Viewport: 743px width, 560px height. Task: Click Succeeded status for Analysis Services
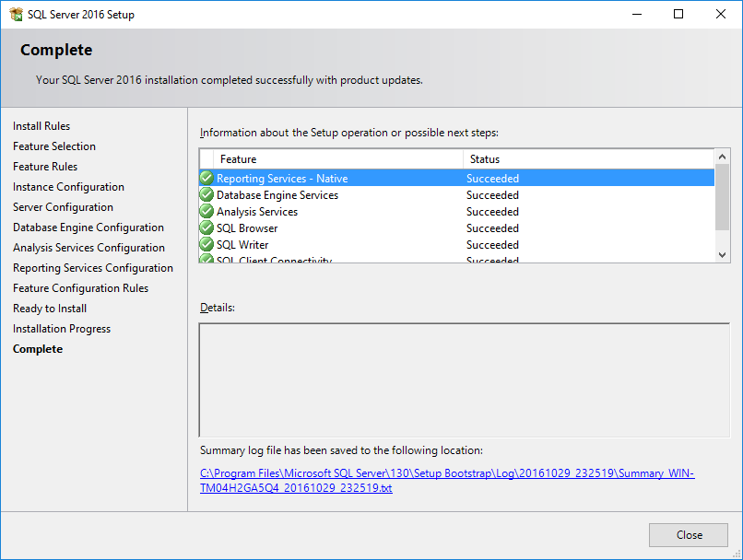[x=492, y=212]
